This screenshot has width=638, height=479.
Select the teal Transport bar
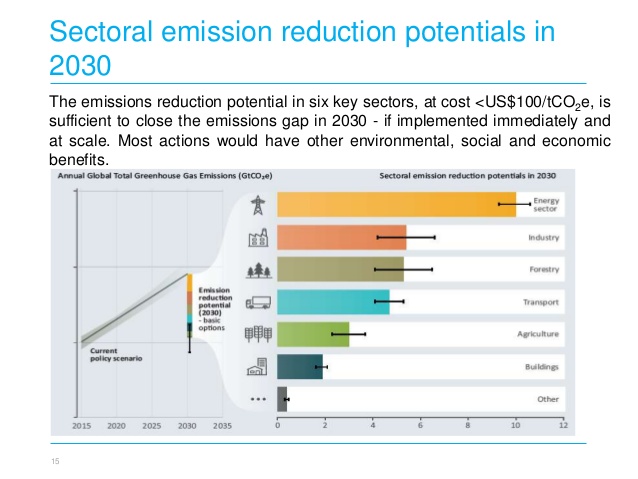tap(332, 301)
